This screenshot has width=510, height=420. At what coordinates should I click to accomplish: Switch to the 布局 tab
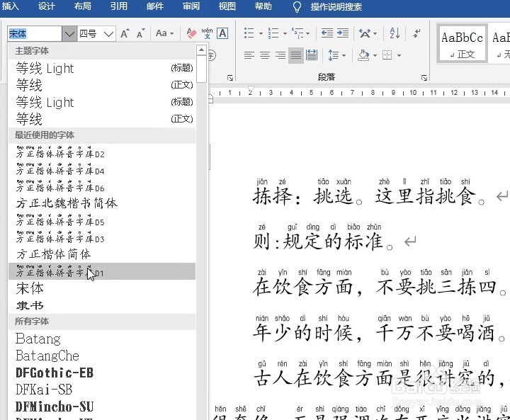coord(83,6)
